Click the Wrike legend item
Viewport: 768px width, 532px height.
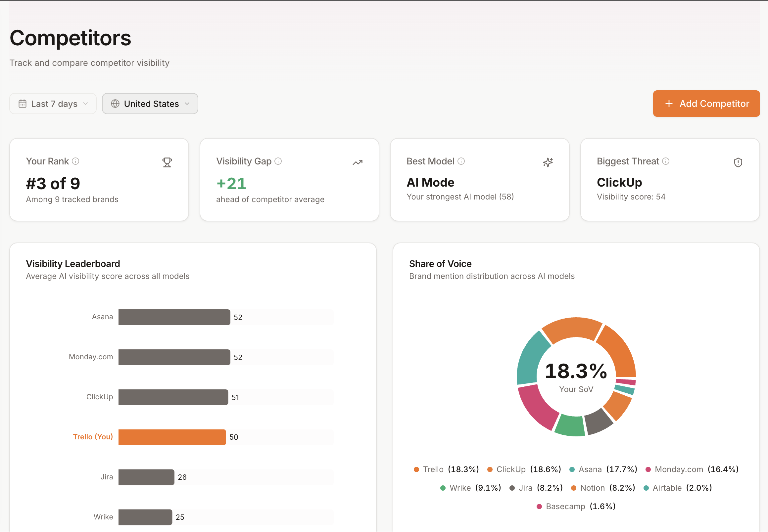pos(470,488)
